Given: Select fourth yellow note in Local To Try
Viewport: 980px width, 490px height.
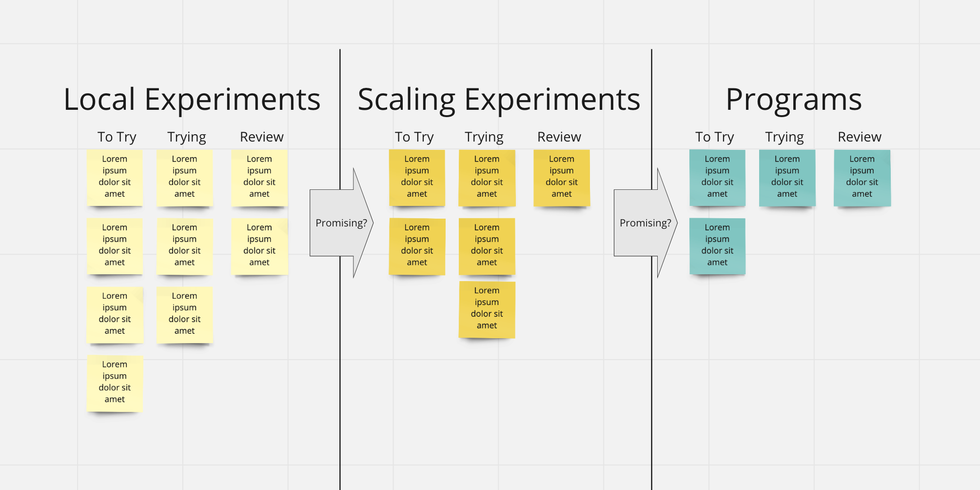Looking at the screenshot, I should (x=115, y=383).
